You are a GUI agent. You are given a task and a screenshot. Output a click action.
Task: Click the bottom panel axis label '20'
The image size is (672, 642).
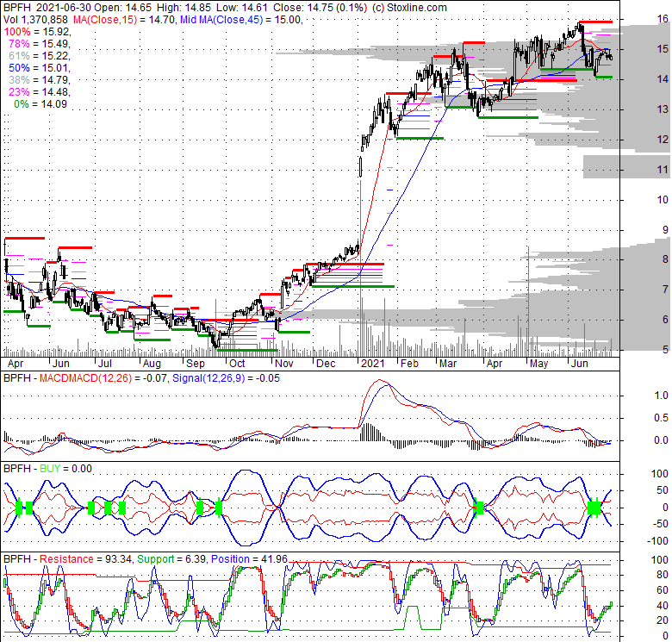tap(663, 620)
